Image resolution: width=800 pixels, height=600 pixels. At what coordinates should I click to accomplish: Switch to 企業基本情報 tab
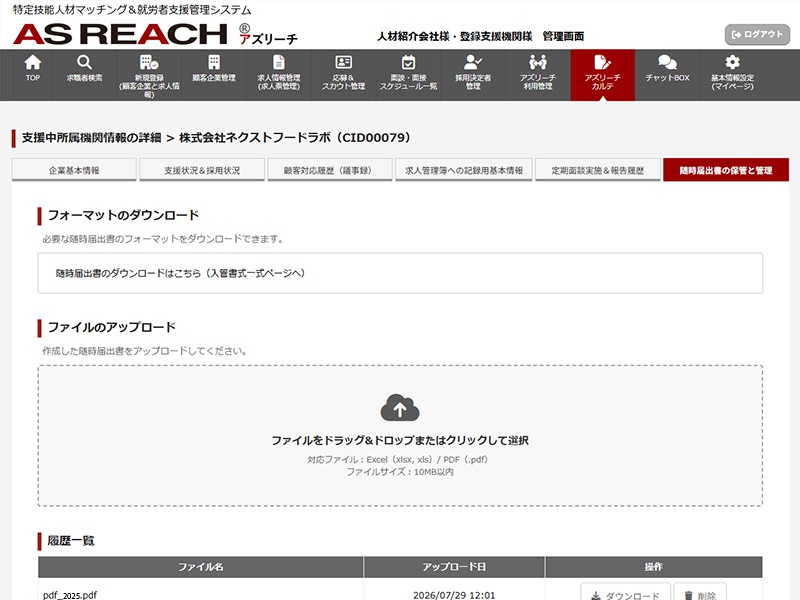click(74, 170)
